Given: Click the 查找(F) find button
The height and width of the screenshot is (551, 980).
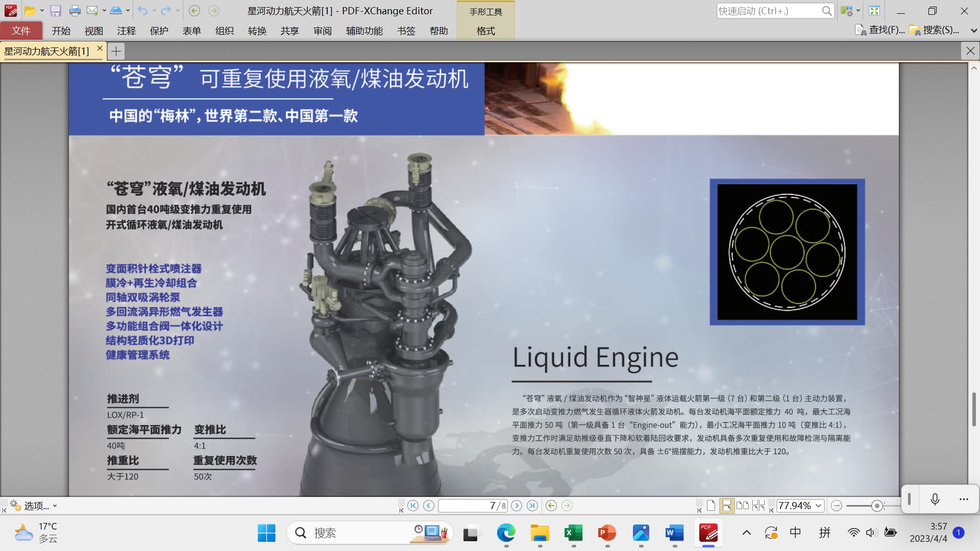Looking at the screenshot, I should coord(880,30).
